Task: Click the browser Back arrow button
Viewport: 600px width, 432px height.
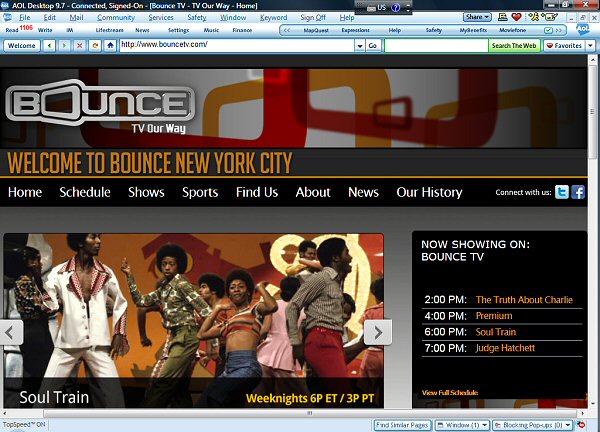Action: 49,46
